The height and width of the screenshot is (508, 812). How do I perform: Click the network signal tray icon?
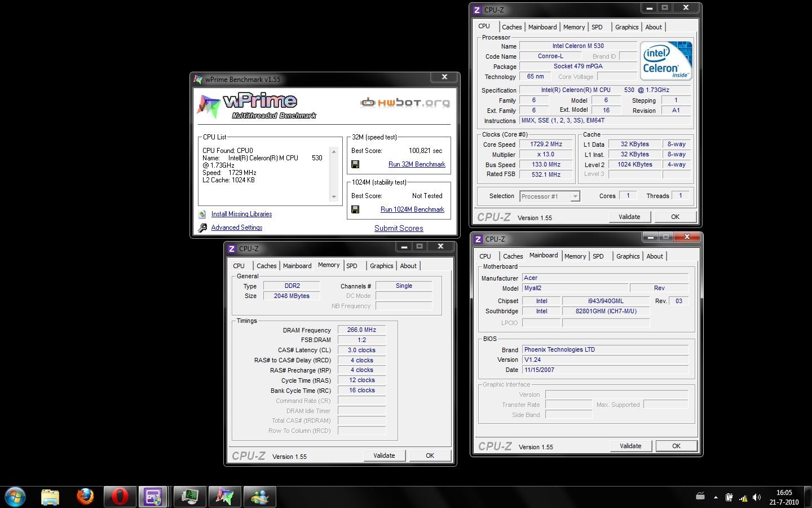(743, 497)
